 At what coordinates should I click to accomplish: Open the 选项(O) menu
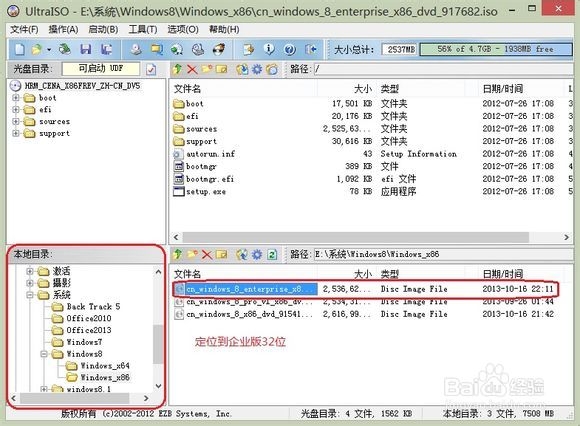click(183, 29)
